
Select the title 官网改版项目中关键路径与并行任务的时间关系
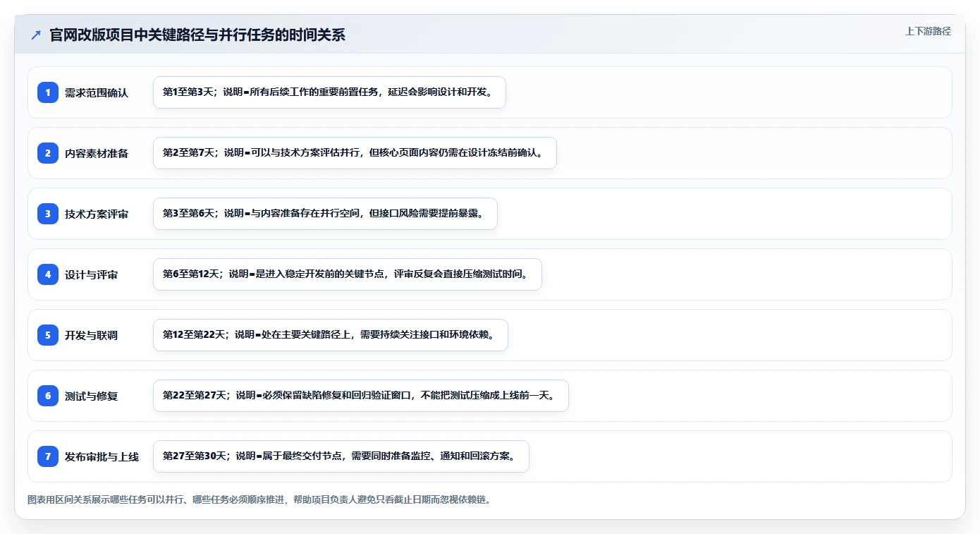pyautogui.click(x=197, y=35)
